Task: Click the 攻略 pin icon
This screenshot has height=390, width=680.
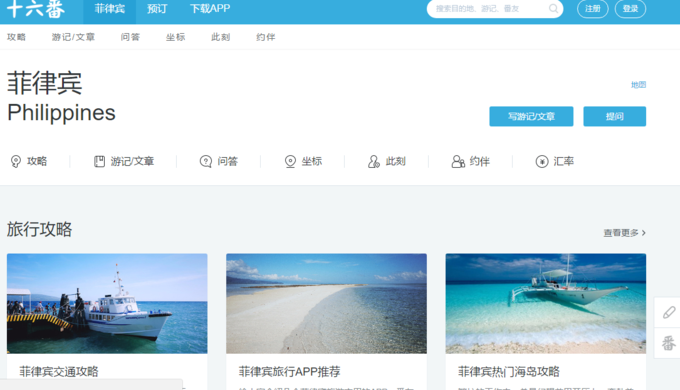Action: point(16,161)
